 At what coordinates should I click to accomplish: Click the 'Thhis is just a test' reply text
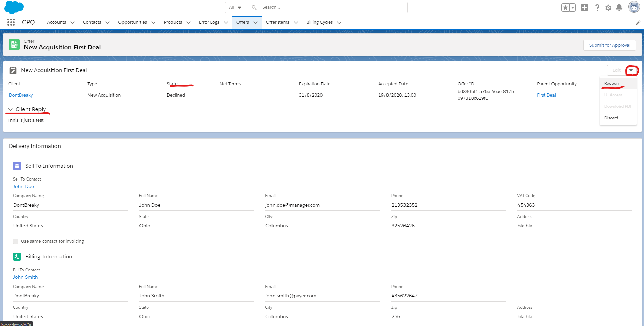tap(26, 120)
